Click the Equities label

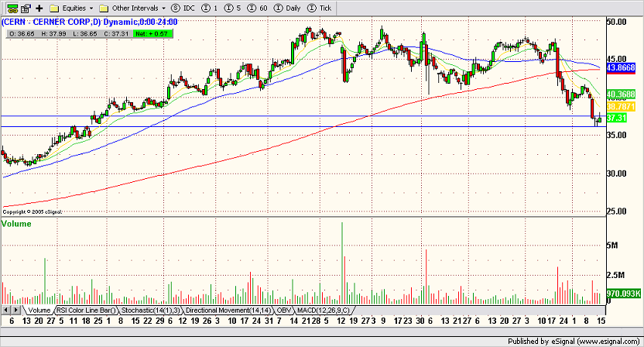74,9
